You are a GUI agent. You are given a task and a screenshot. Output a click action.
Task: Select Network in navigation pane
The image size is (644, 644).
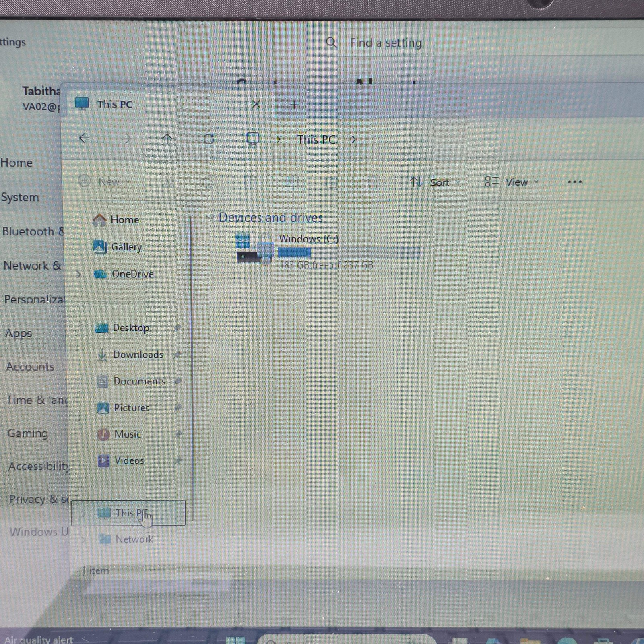134,539
